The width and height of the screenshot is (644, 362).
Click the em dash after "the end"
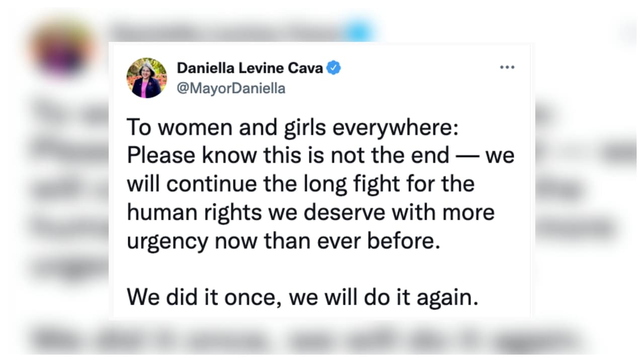(x=467, y=156)
